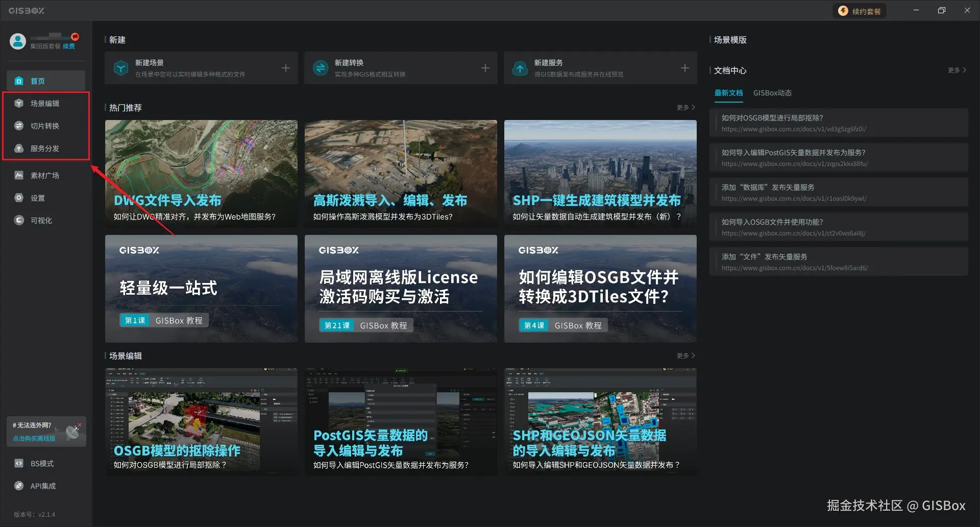Screen dimensions: 980x527
Task: Click the plus icon on 新建场景
Action: pos(286,68)
